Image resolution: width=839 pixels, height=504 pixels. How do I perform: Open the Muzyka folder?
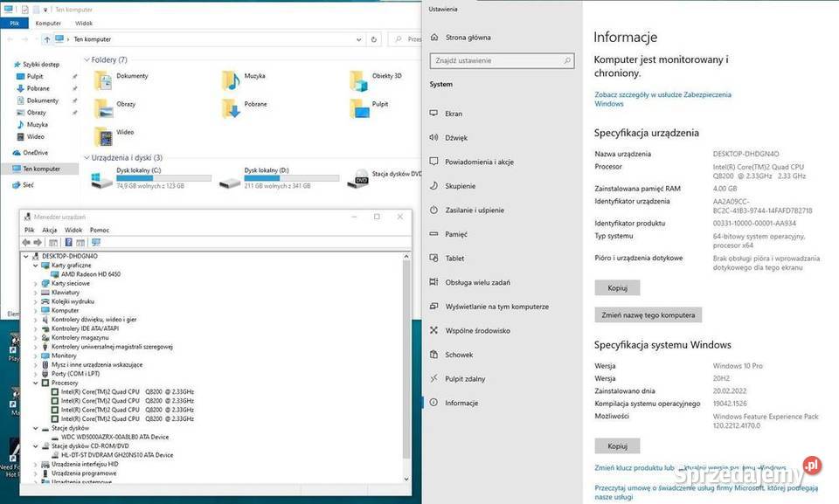click(231, 79)
